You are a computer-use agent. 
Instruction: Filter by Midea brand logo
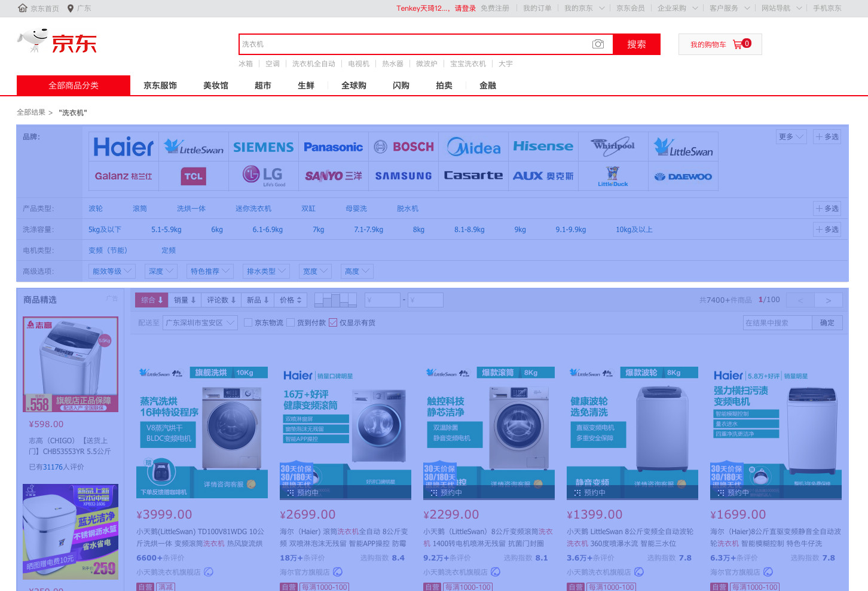(x=473, y=147)
